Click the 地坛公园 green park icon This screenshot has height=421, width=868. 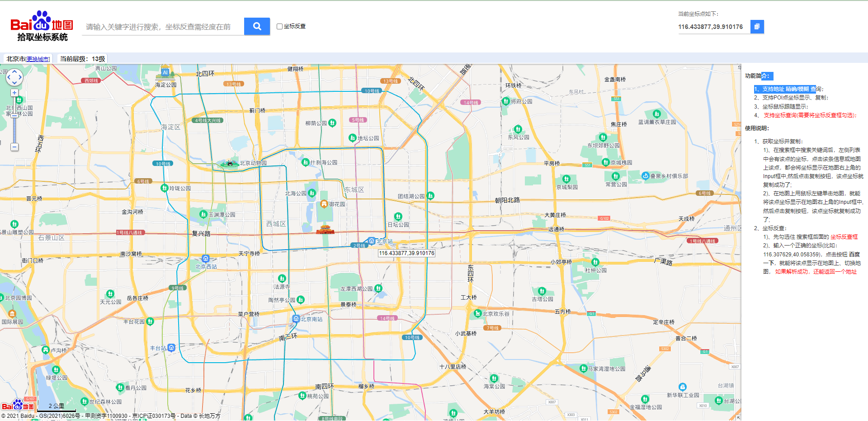(353, 137)
